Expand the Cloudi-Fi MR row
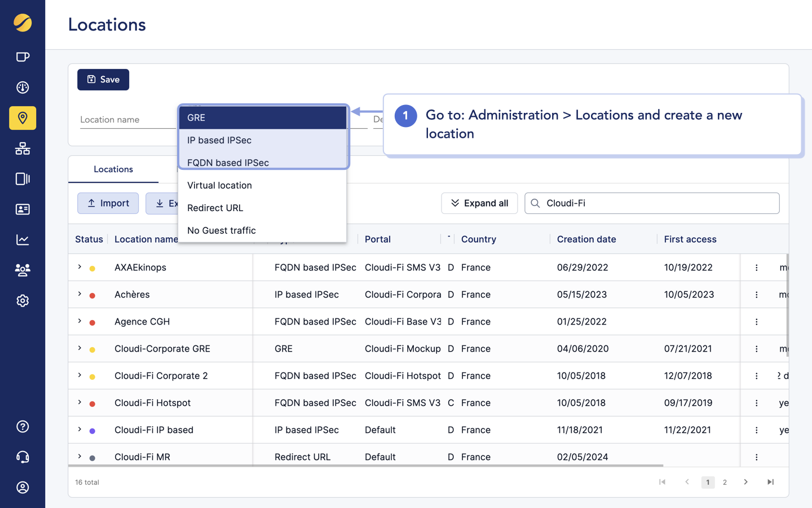This screenshot has width=812, height=508. [80, 457]
